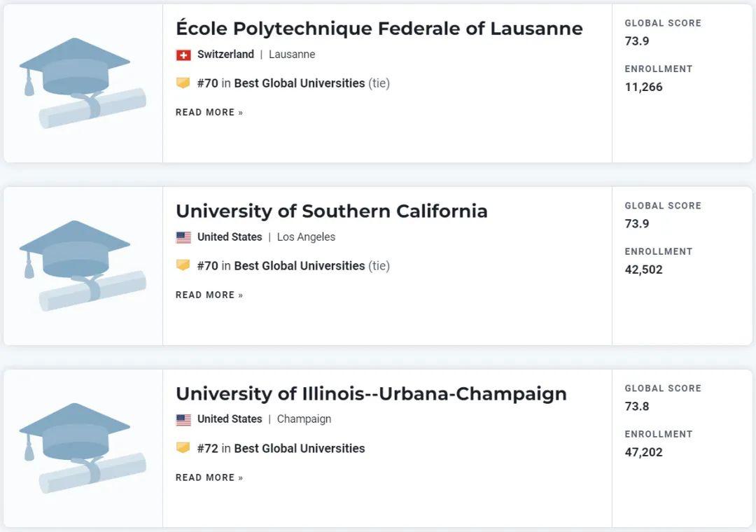Click the rank badge icon for EPFL

pos(183,83)
